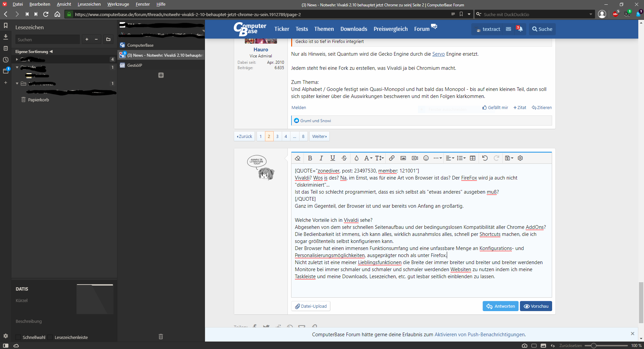The image size is (644, 349).
Task: Open the Bookmarks panel icon
Action: (6, 26)
